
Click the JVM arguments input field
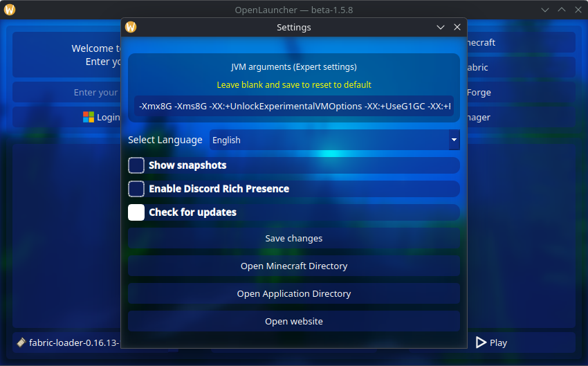tap(293, 106)
